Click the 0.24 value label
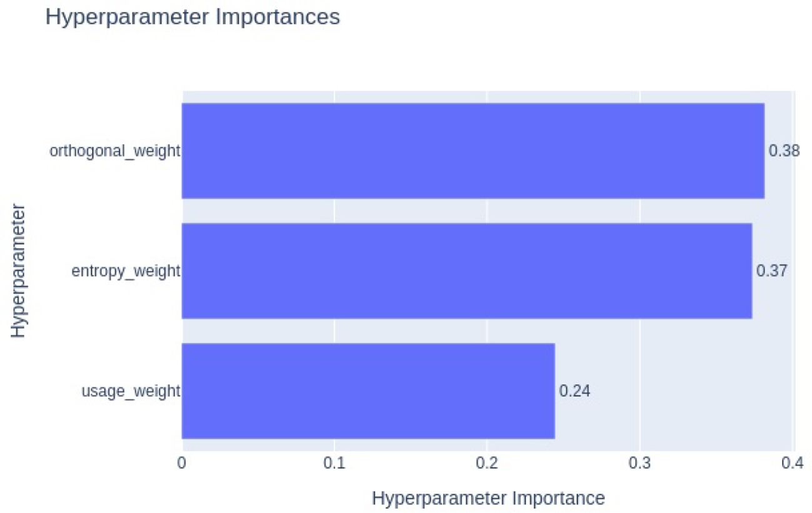The height and width of the screenshot is (513, 812). (574, 392)
